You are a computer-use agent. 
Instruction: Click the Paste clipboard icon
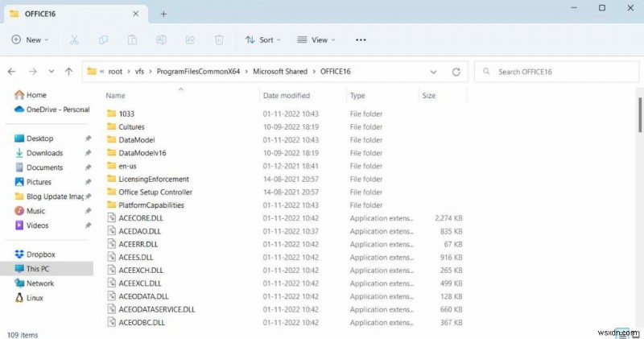tap(132, 39)
